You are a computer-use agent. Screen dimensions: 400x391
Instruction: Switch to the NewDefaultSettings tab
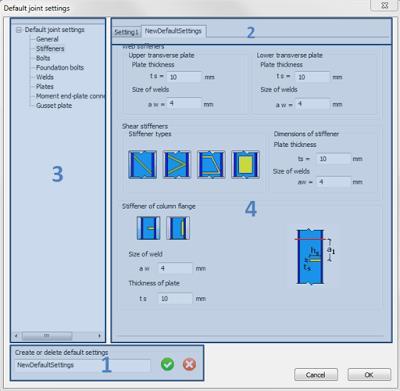173,31
